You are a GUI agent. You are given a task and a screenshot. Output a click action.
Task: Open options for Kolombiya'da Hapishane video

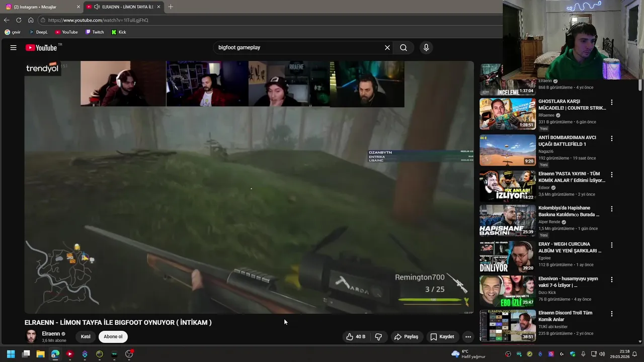[x=612, y=209]
